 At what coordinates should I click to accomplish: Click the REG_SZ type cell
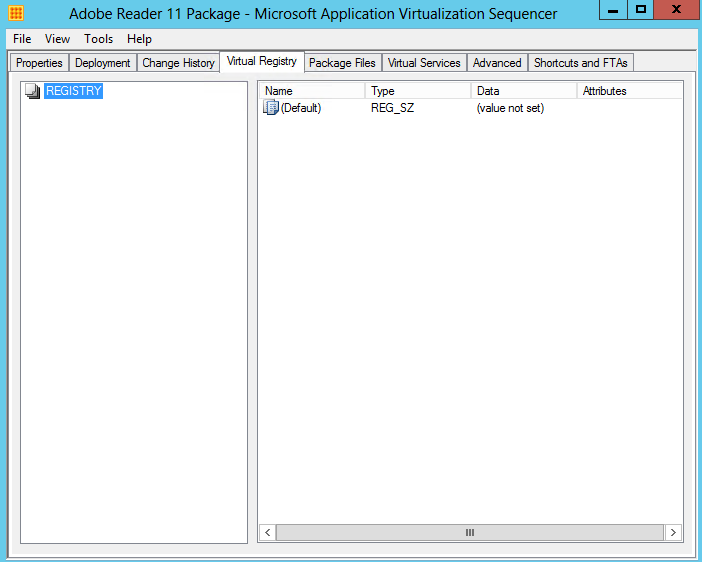click(x=393, y=108)
